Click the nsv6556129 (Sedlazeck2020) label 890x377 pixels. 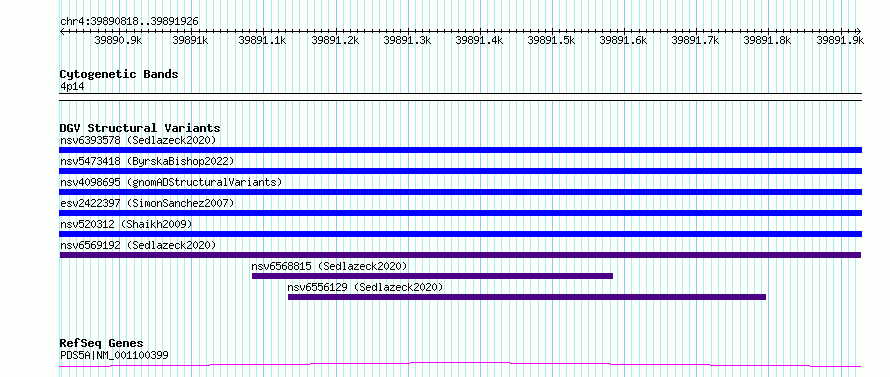coord(366,287)
